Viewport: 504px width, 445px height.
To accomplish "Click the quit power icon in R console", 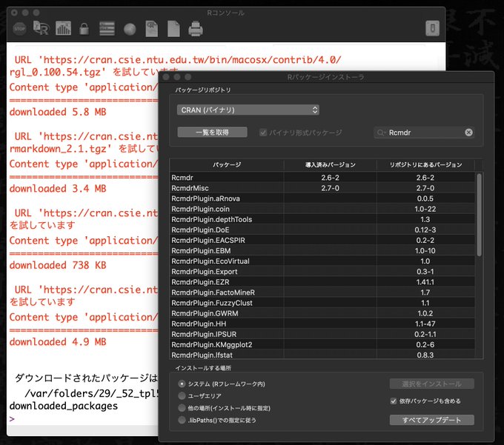I will click(x=432, y=29).
